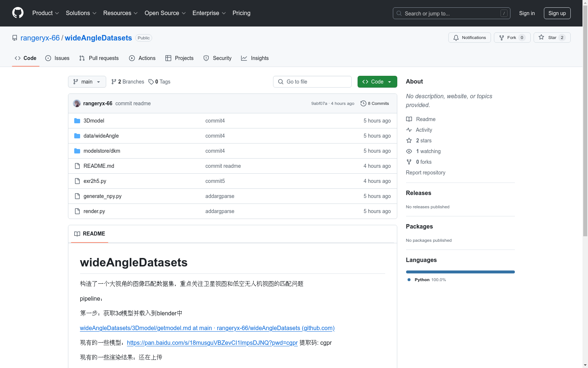Open the wideAngleDatasets repository title link
This screenshot has height=368, width=588.
click(x=98, y=38)
